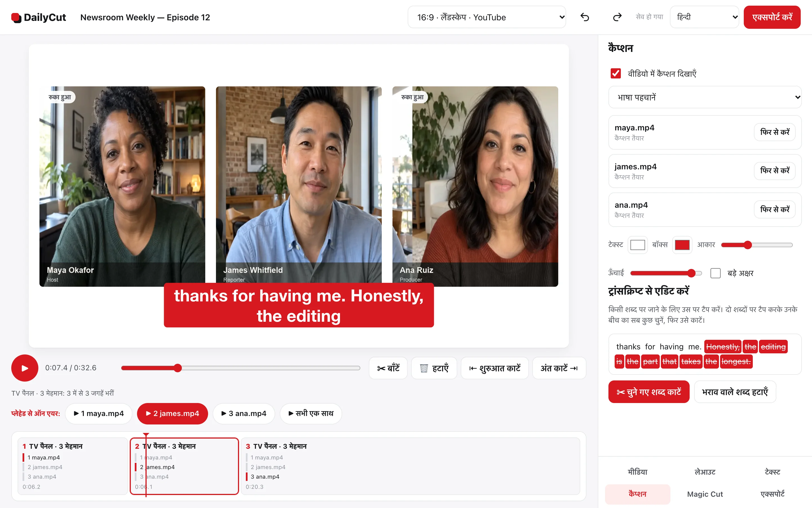Click the redo arrow icon
The image size is (812, 508).
coord(617,17)
